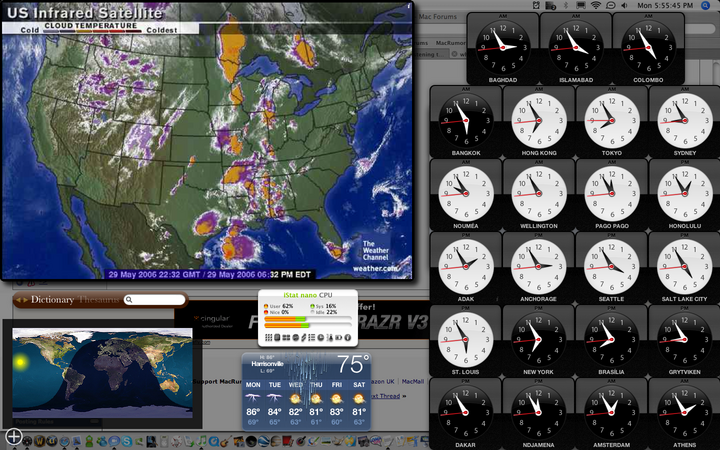Viewport: 720px width, 450px height.
Task: Select the Mac Forums tab in the browser
Action: click(x=438, y=17)
